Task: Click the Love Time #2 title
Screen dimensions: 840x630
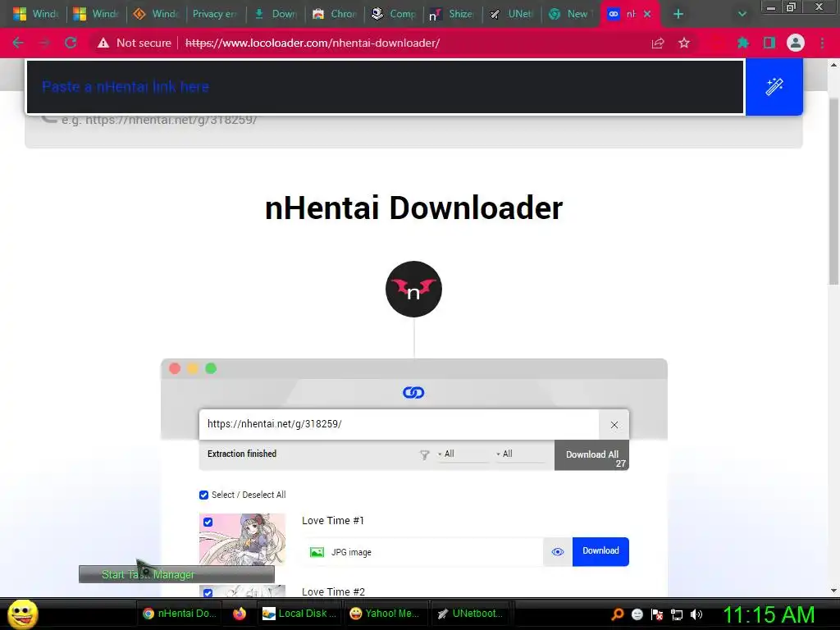Action: pos(333,592)
